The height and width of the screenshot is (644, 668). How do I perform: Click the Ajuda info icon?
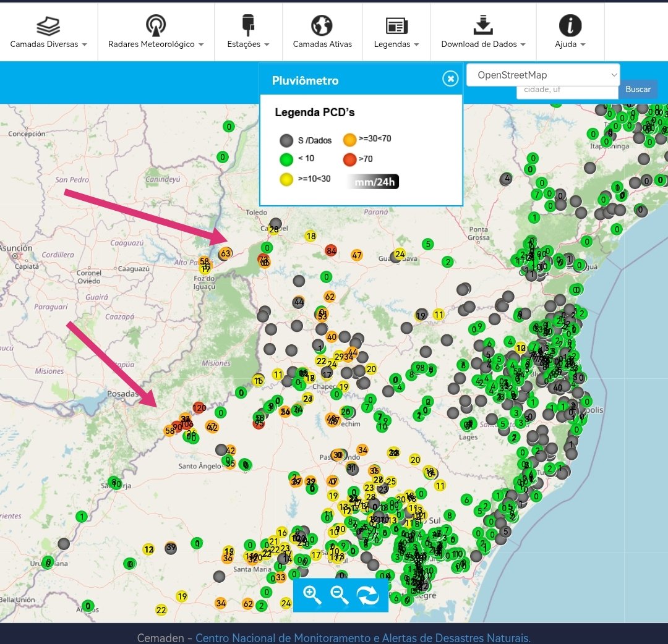click(x=570, y=25)
